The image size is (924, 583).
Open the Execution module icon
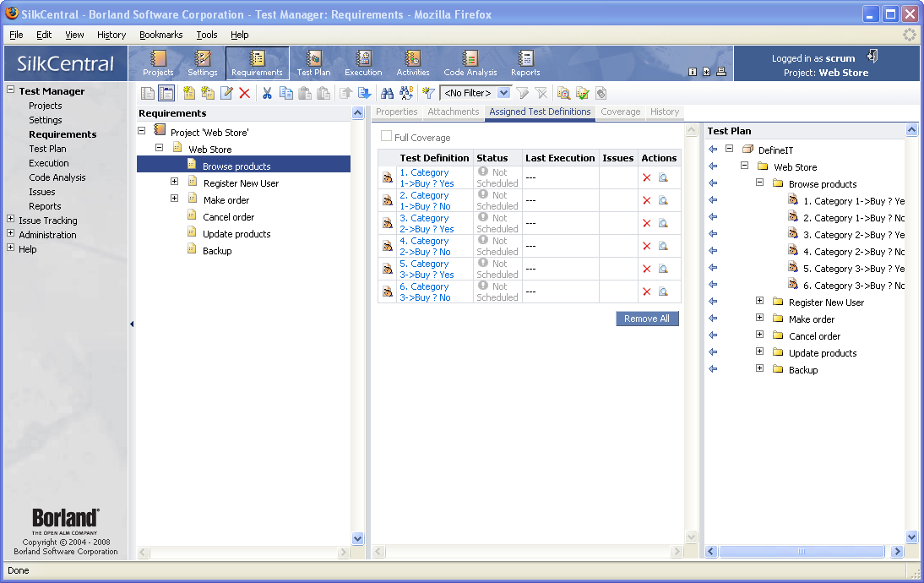point(363,63)
